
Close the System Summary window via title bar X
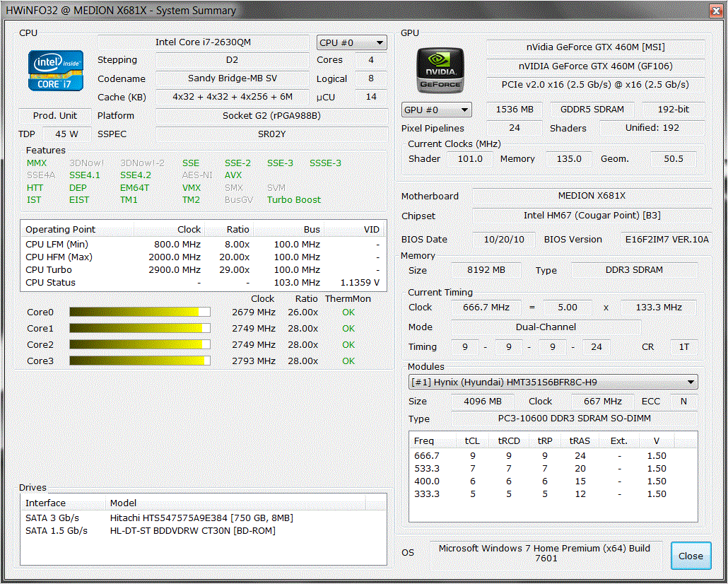coord(716,10)
